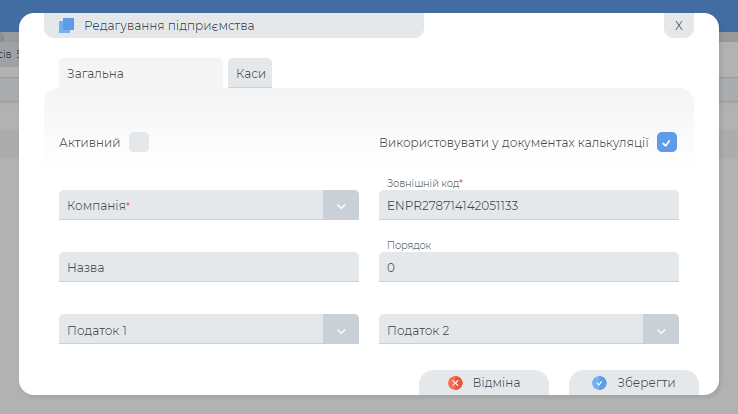Click into the Зовнішній код field
Screen dimensions: 738x414
click(528, 205)
